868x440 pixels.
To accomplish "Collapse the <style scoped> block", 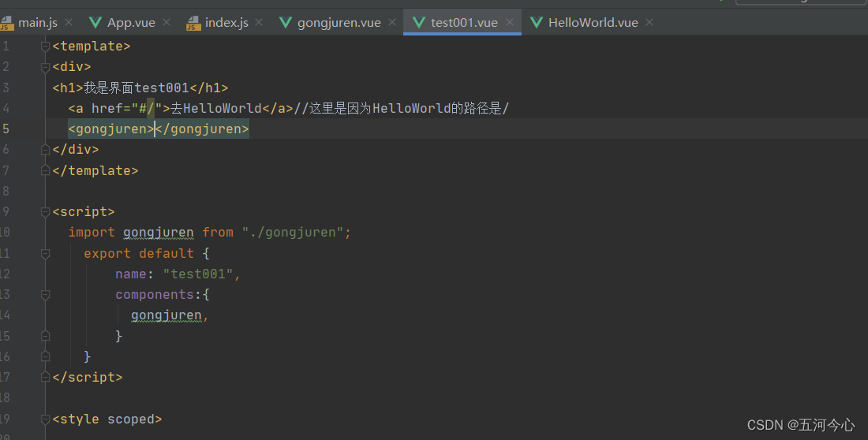I will [x=46, y=419].
